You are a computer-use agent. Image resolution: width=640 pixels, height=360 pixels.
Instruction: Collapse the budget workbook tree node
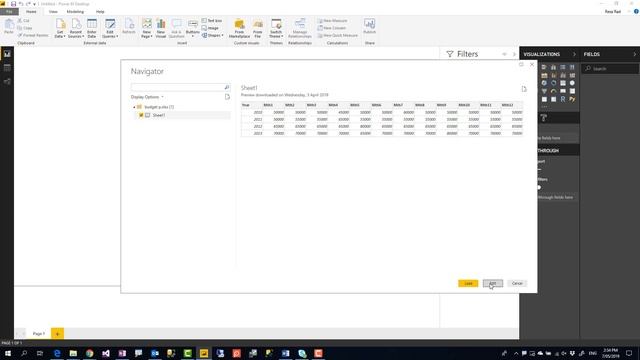(x=134, y=107)
